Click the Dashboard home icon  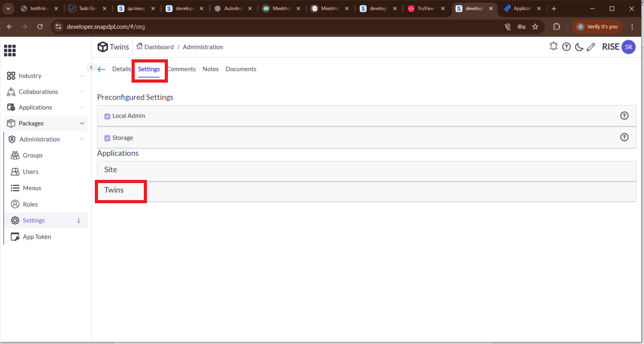point(139,46)
